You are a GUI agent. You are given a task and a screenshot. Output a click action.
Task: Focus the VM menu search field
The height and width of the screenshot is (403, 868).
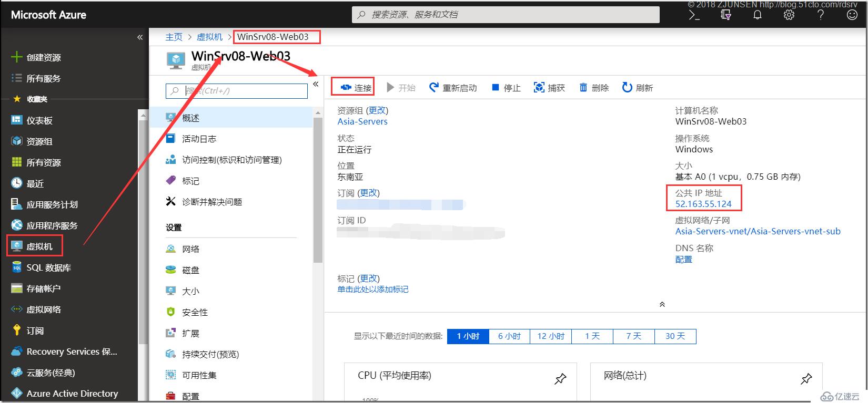click(237, 90)
